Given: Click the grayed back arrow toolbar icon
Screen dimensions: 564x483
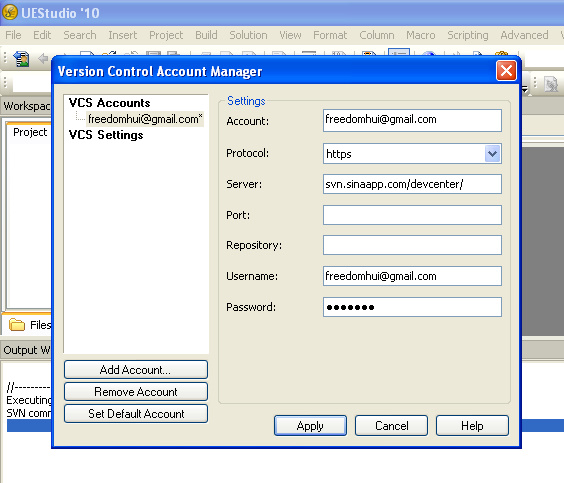Looking at the screenshot, I should click(43, 58).
